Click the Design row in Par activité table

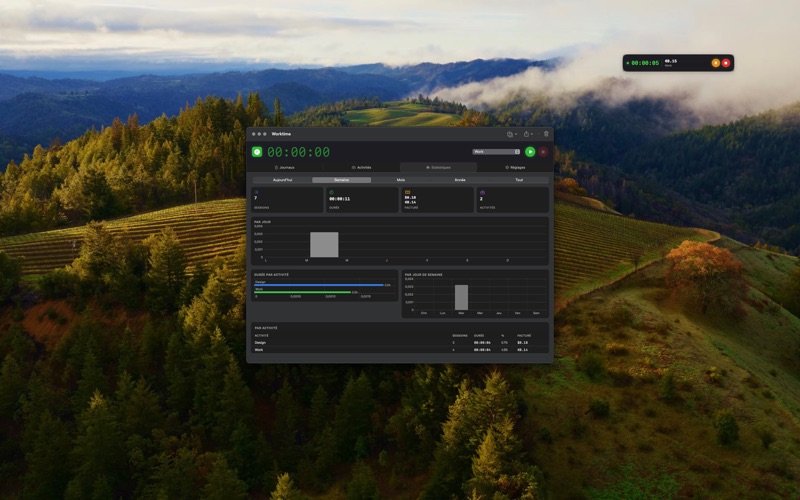pos(399,343)
